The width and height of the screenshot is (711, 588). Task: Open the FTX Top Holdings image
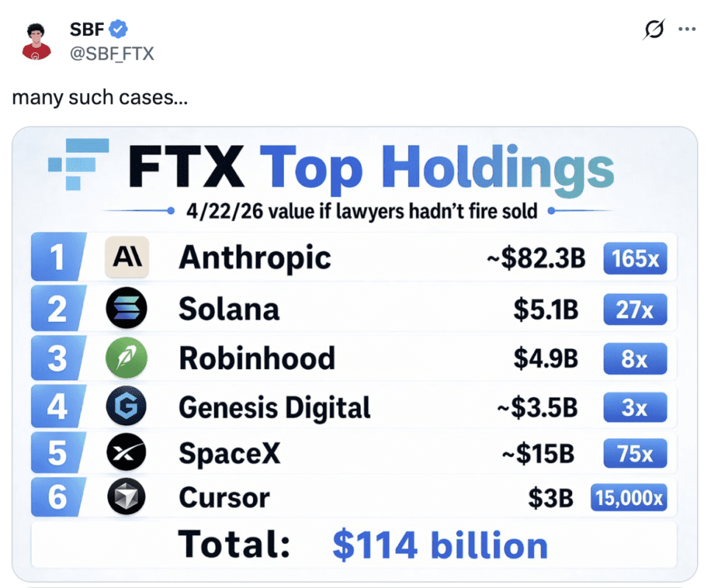click(x=354, y=353)
